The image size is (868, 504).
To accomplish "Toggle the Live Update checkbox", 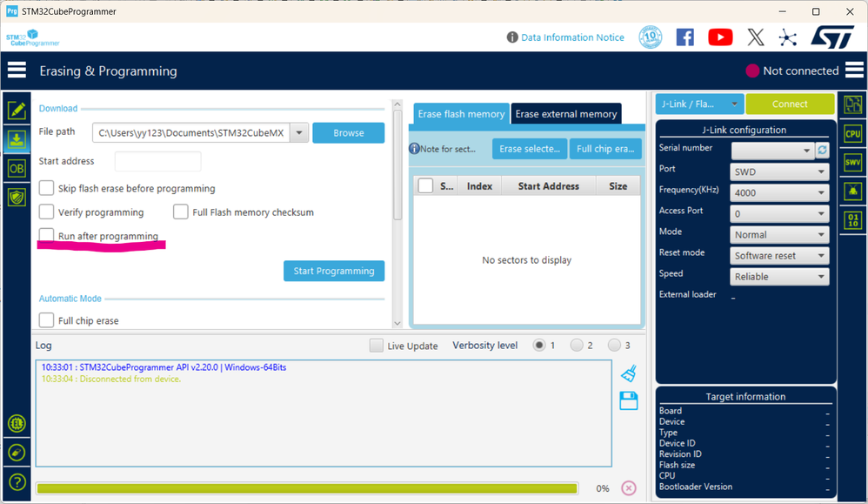I will tap(377, 346).
